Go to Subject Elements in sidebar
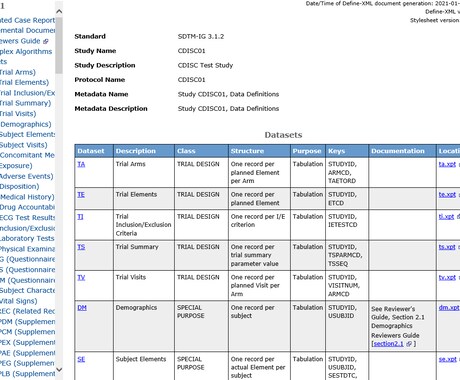 point(27,134)
